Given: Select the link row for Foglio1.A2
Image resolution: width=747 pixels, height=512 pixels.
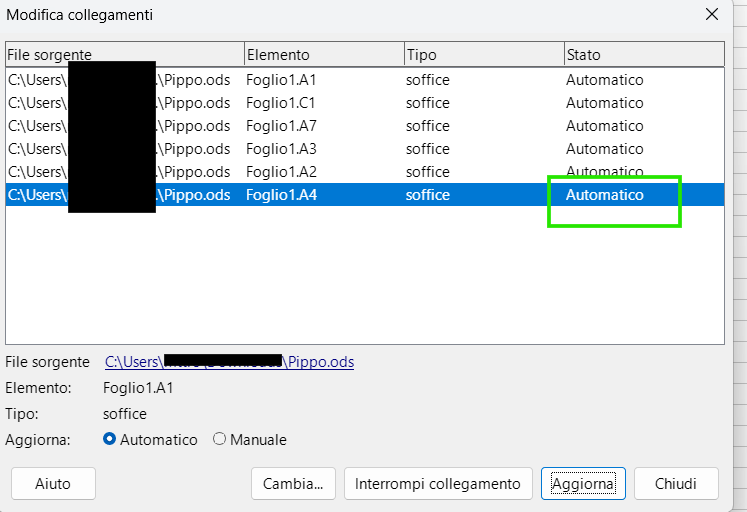Looking at the screenshot, I should 281,172.
